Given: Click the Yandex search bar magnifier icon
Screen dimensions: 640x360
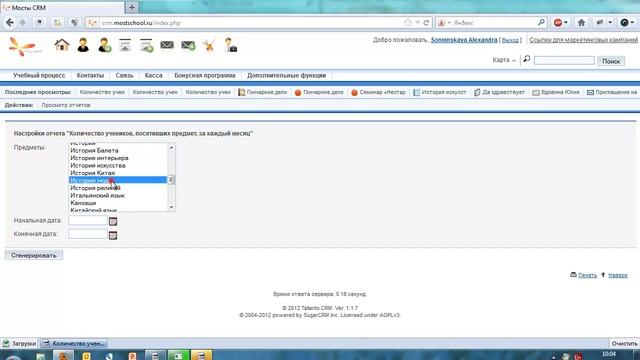Looking at the screenshot, I should 541,22.
